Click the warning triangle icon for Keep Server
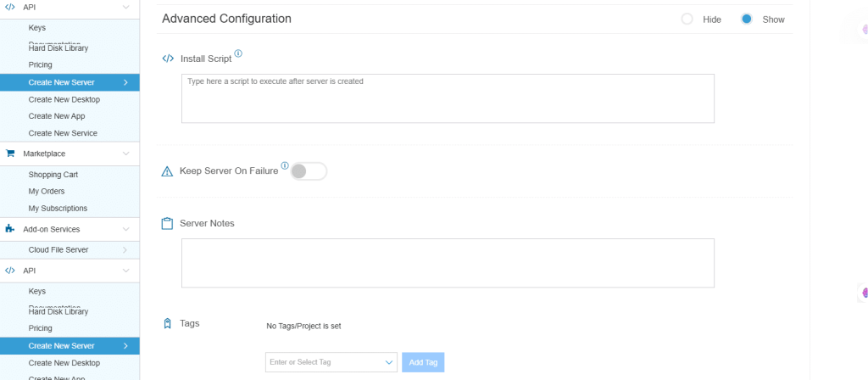The width and height of the screenshot is (868, 380). click(x=167, y=171)
